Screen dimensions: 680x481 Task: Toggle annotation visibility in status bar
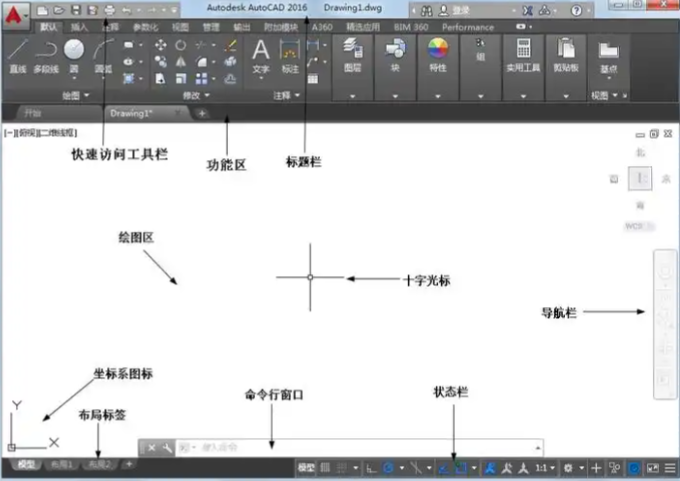pos(490,468)
